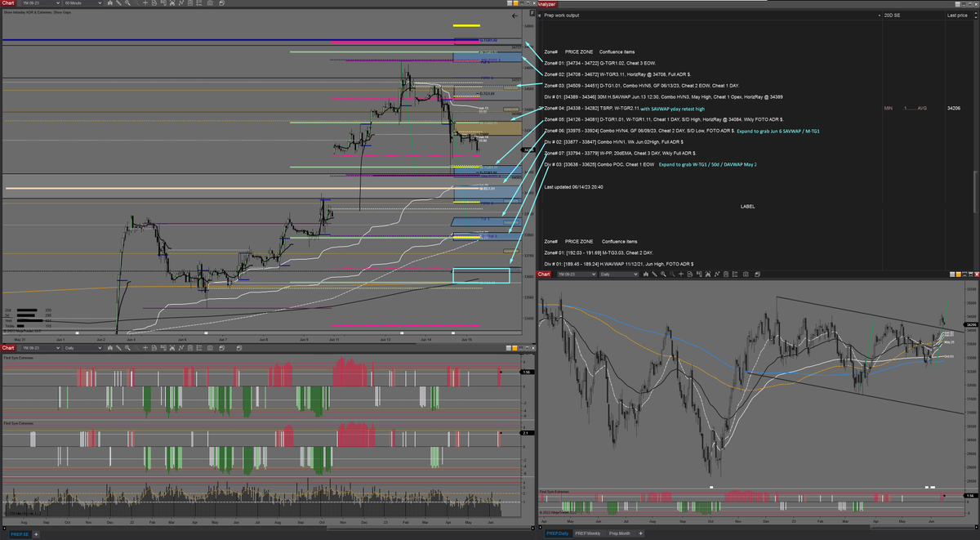This screenshot has width=980, height=540.
Task: Open drawing tools in the right Daily chart
Action: (654, 274)
